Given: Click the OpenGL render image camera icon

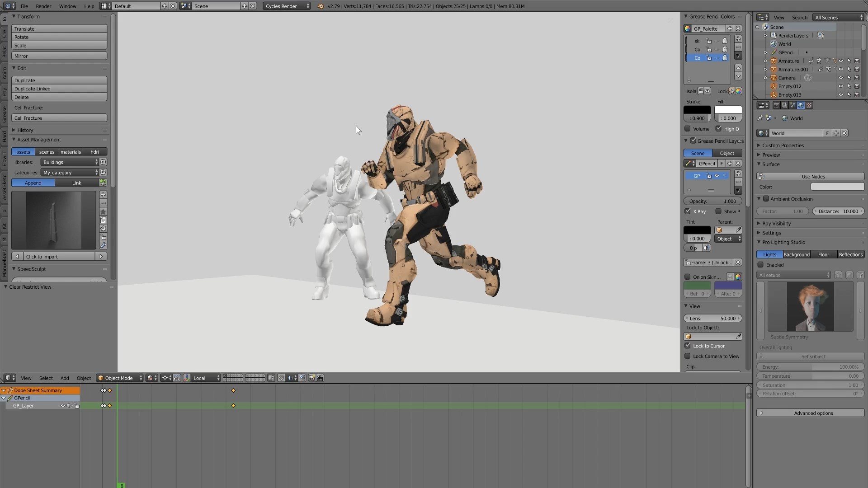Looking at the screenshot, I should [311, 378].
